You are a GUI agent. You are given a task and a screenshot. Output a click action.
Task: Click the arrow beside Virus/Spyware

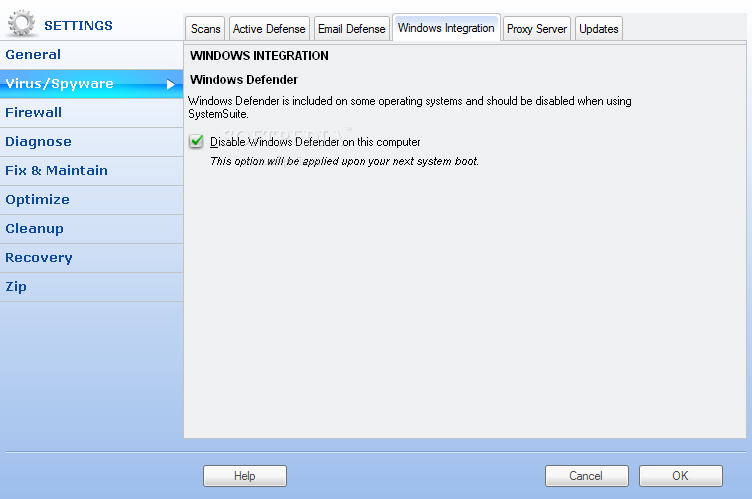tap(170, 84)
